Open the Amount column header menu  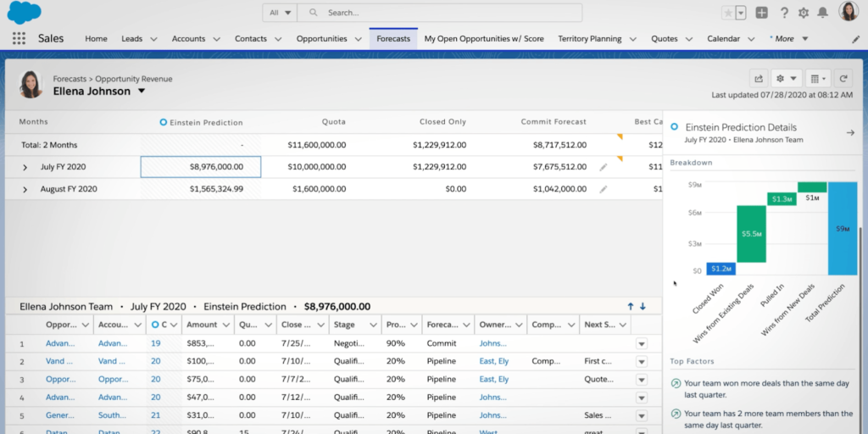[225, 325]
